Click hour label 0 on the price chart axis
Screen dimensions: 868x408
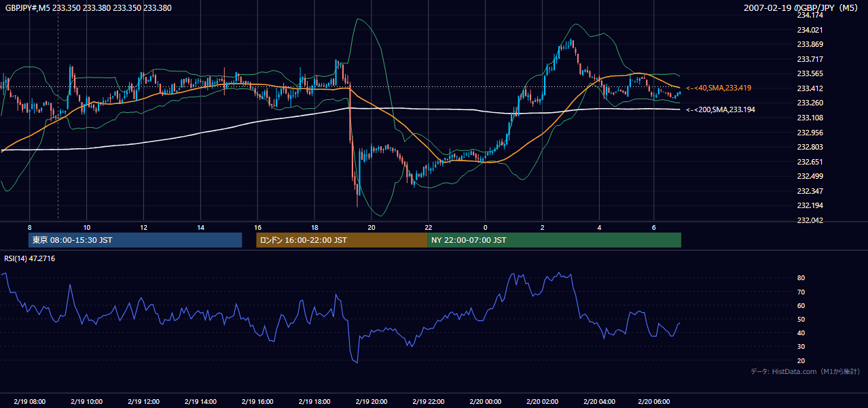click(x=485, y=226)
